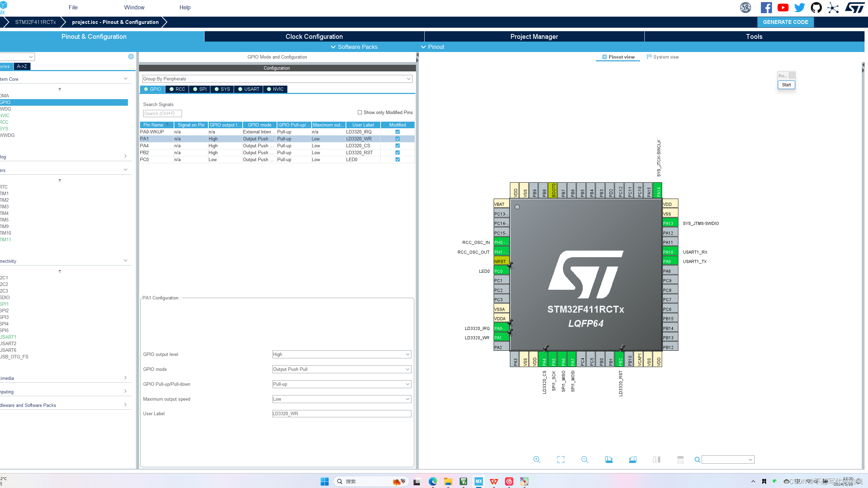Switch to the Tools tab
Viewport: 868px width, 488px height.
point(754,36)
